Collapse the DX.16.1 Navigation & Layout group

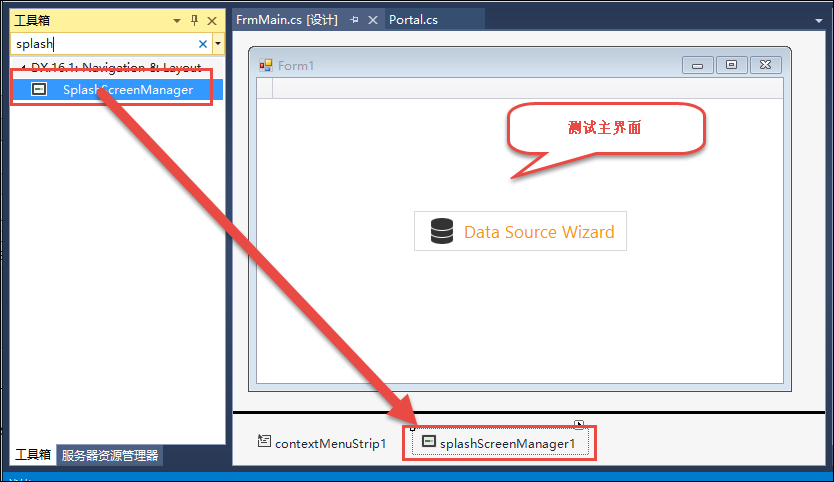(x=23, y=67)
